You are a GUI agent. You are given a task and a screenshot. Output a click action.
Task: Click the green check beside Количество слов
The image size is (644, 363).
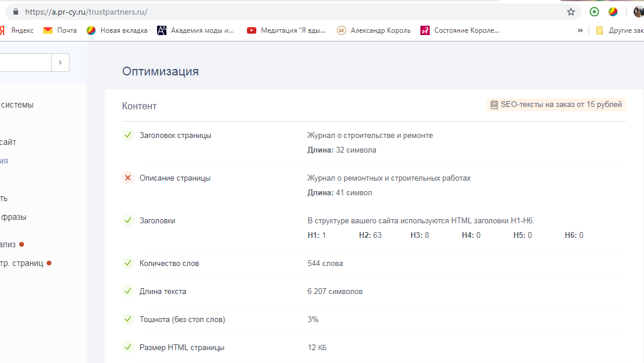pos(128,263)
